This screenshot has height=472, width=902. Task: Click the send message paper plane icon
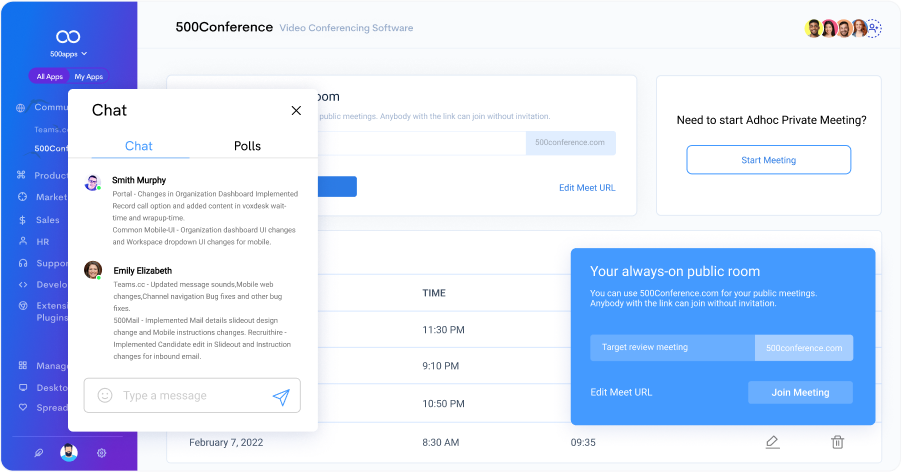[x=281, y=397]
